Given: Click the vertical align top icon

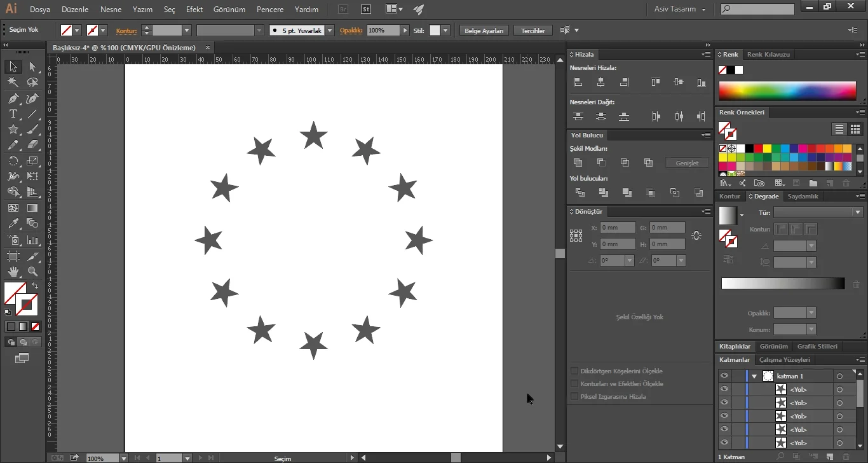Looking at the screenshot, I should [x=656, y=82].
